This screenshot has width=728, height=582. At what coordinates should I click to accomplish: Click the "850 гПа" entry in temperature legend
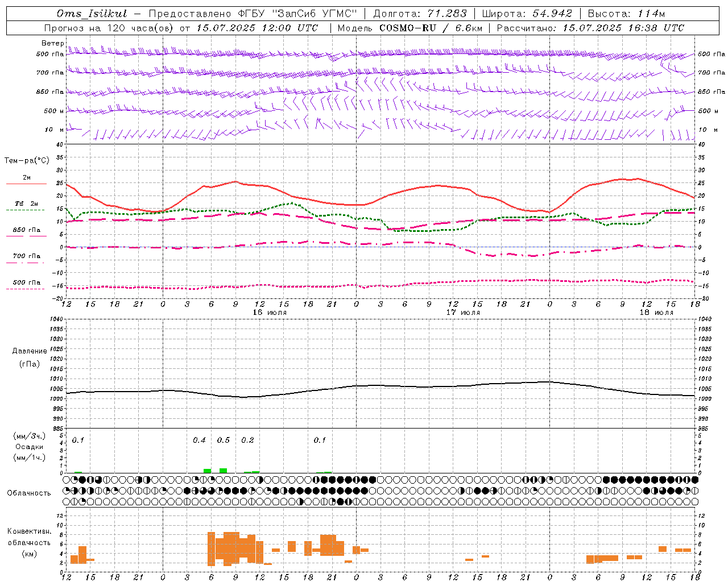pyautogui.click(x=27, y=230)
